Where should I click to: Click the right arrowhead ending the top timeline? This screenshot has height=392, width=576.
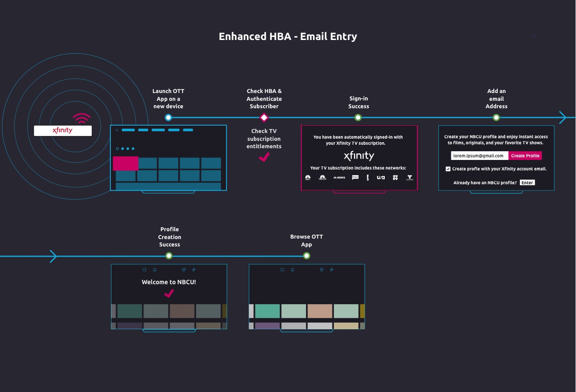click(x=563, y=117)
